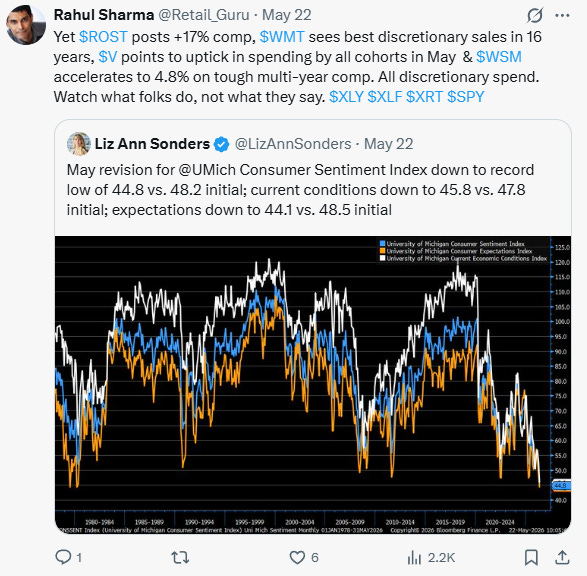Open the reply icon on the post
The width and height of the screenshot is (587, 576).
tap(63, 557)
